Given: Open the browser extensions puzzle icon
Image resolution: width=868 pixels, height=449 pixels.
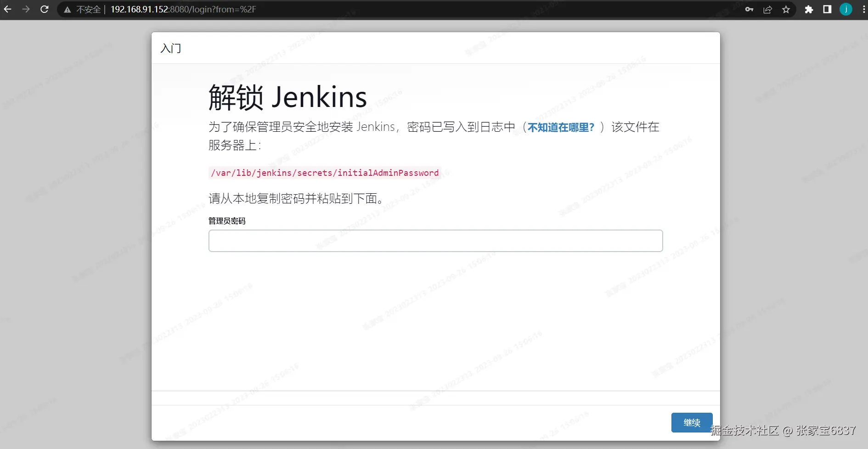Looking at the screenshot, I should (x=809, y=9).
